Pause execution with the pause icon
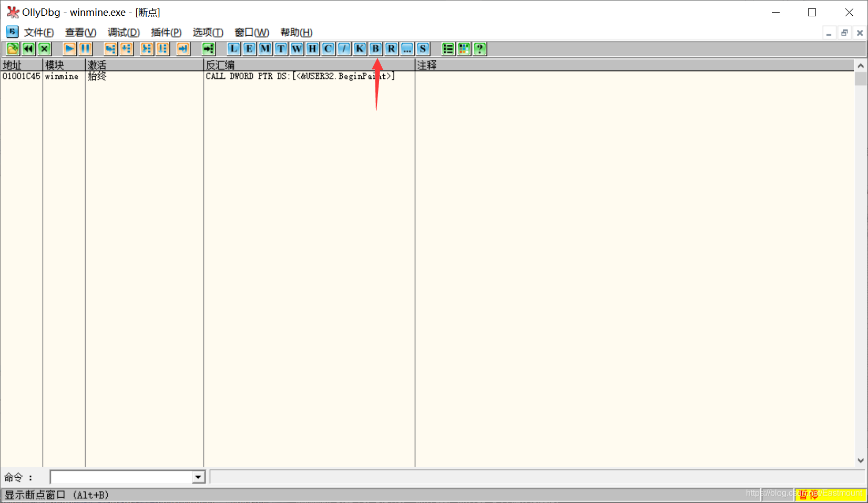868x503 pixels. [86, 49]
